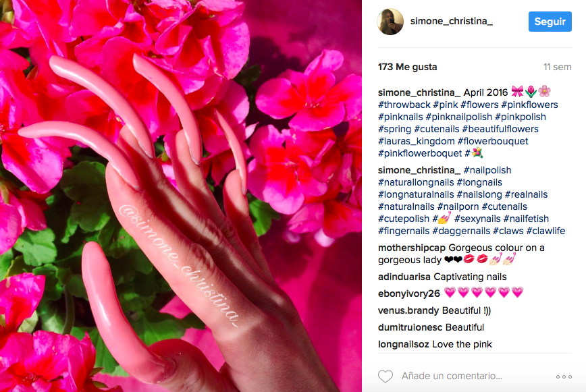Click the heart like icon
This screenshot has height=392, width=586.
tap(385, 376)
